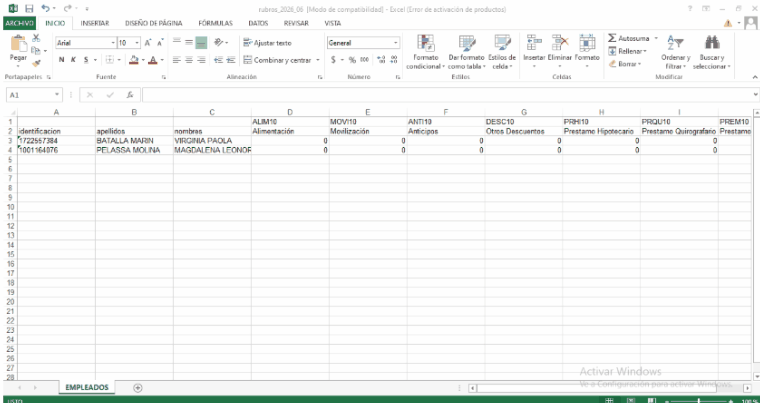Click in the formula bar input
This screenshot has height=403, width=760.
tap(448, 95)
